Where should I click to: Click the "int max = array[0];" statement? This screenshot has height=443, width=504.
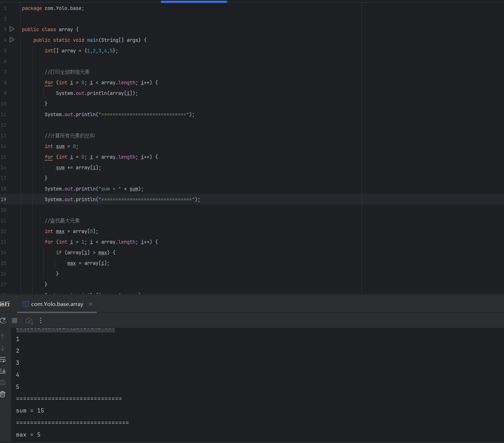coord(71,231)
